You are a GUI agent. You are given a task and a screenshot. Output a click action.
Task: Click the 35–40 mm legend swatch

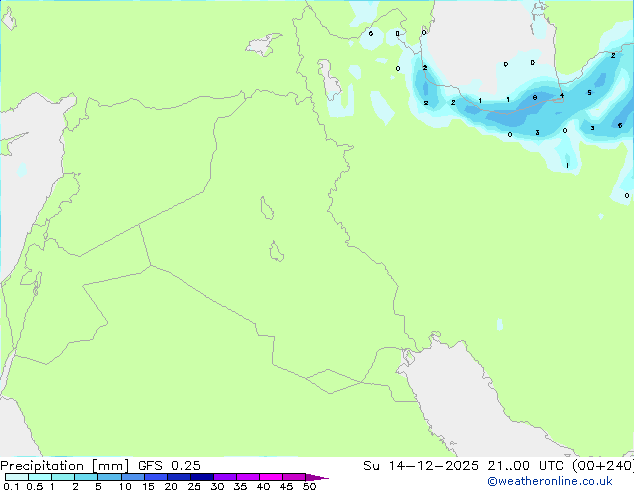pos(248,477)
